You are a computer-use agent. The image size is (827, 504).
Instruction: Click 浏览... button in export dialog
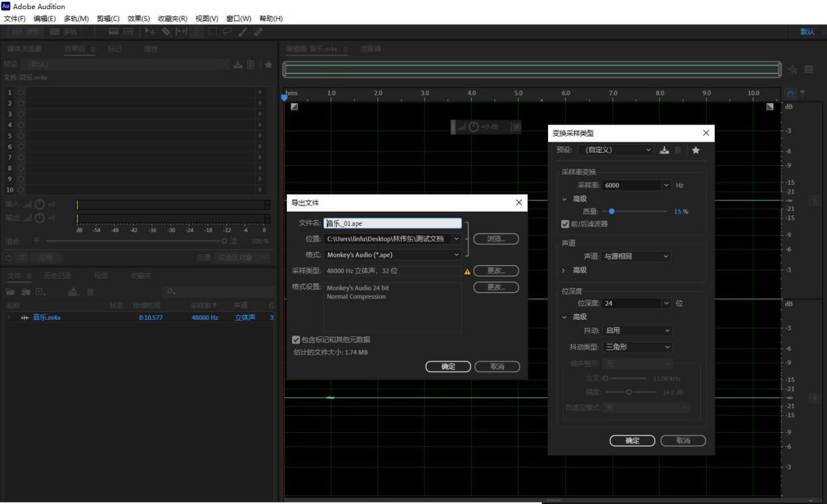pos(496,239)
